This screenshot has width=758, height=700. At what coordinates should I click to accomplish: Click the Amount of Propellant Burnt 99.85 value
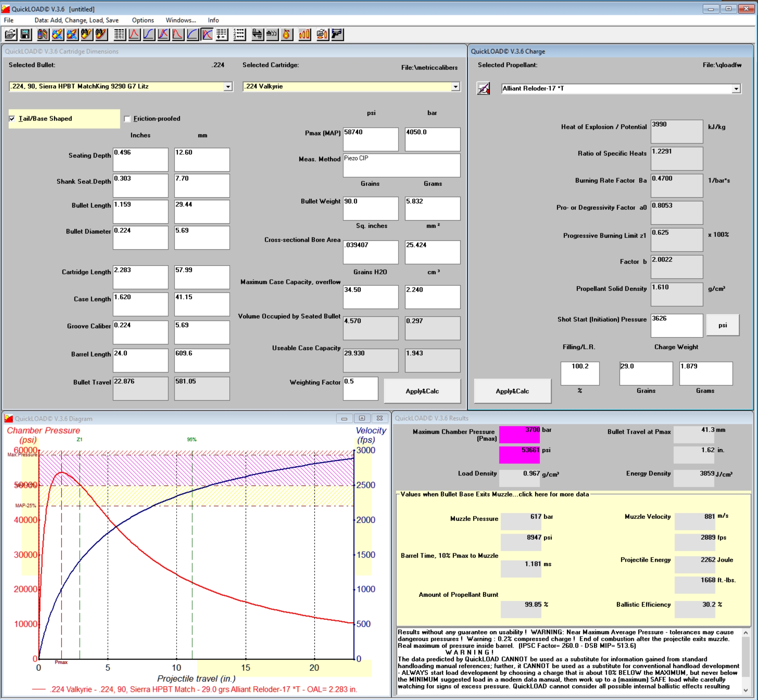click(x=521, y=609)
